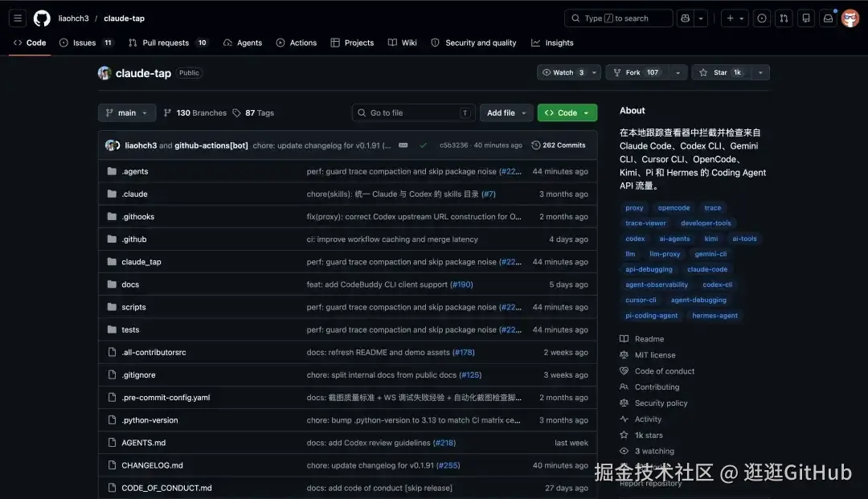Star the claude-tap repository
This screenshot has height=499, width=868.
(x=721, y=72)
